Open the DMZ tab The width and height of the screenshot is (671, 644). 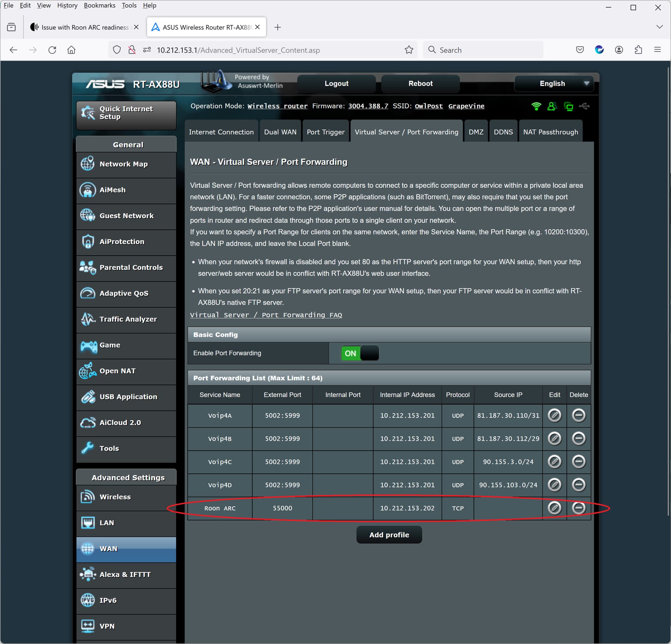pos(476,132)
